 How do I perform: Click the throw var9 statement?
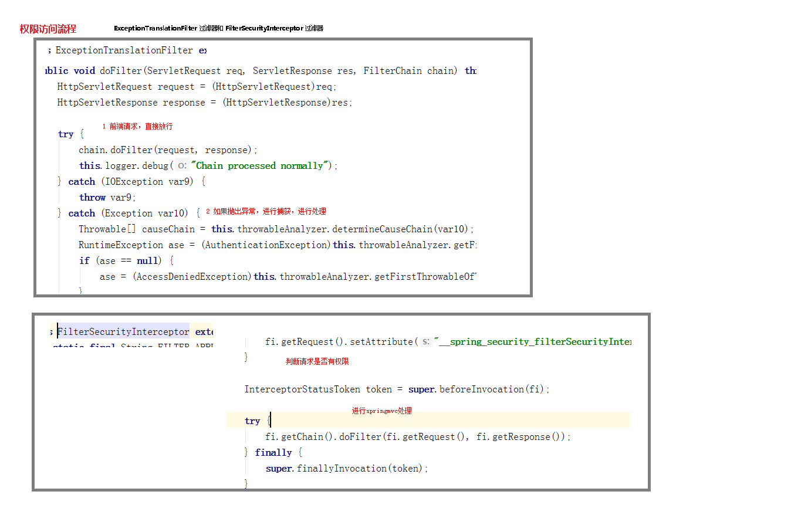(x=107, y=198)
